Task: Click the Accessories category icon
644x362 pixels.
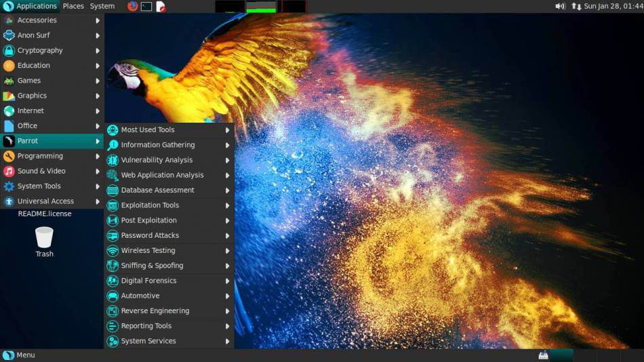Action: click(9, 20)
